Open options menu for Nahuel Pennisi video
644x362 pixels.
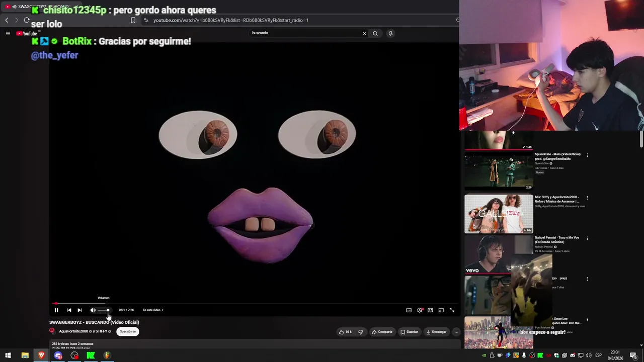click(x=587, y=238)
